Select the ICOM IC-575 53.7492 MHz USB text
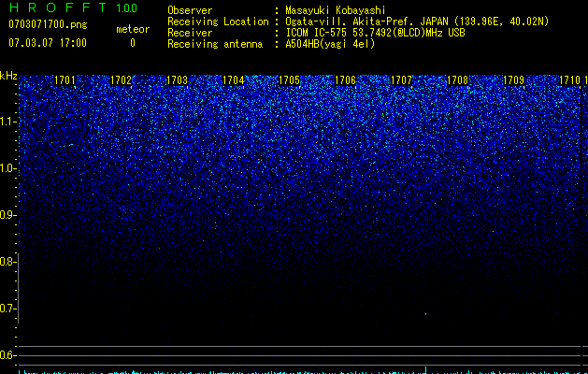 [375, 33]
